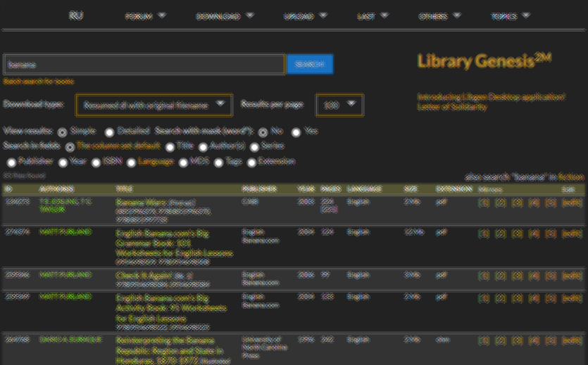Open the FORUM menu arrow
588x365 pixels.
point(162,15)
